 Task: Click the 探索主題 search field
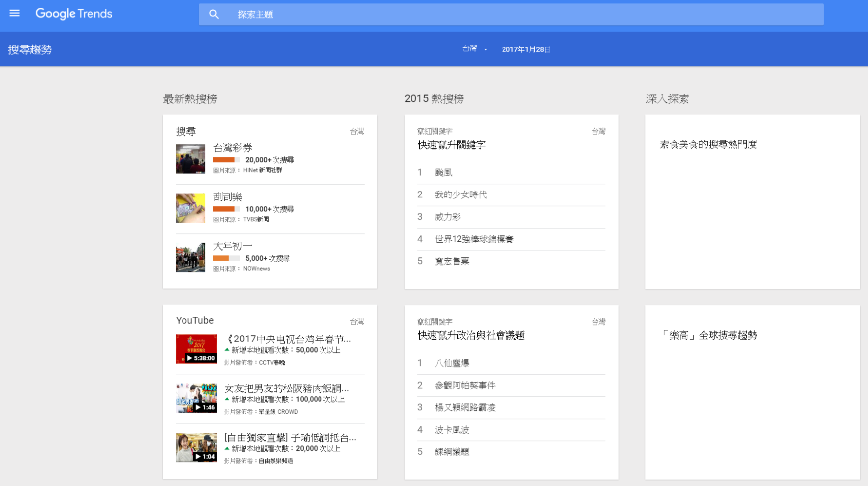tap(524, 15)
